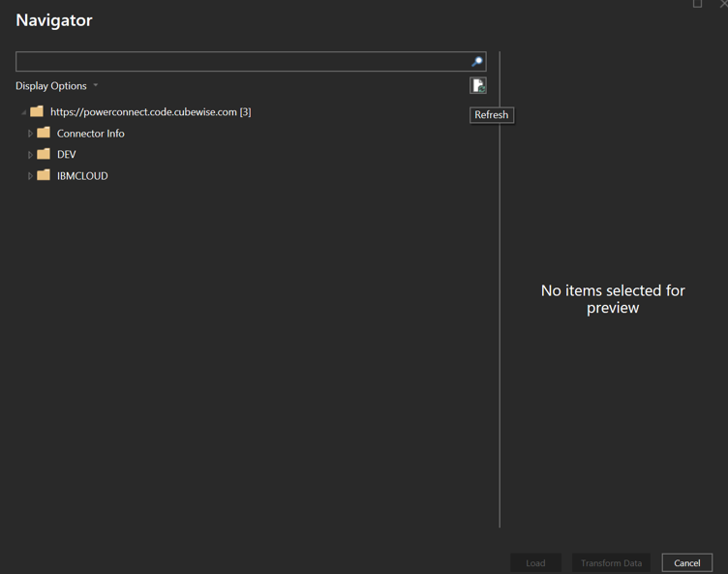This screenshot has height=574, width=728.
Task: Select the IBMCLOUD folder
Action: tap(82, 176)
